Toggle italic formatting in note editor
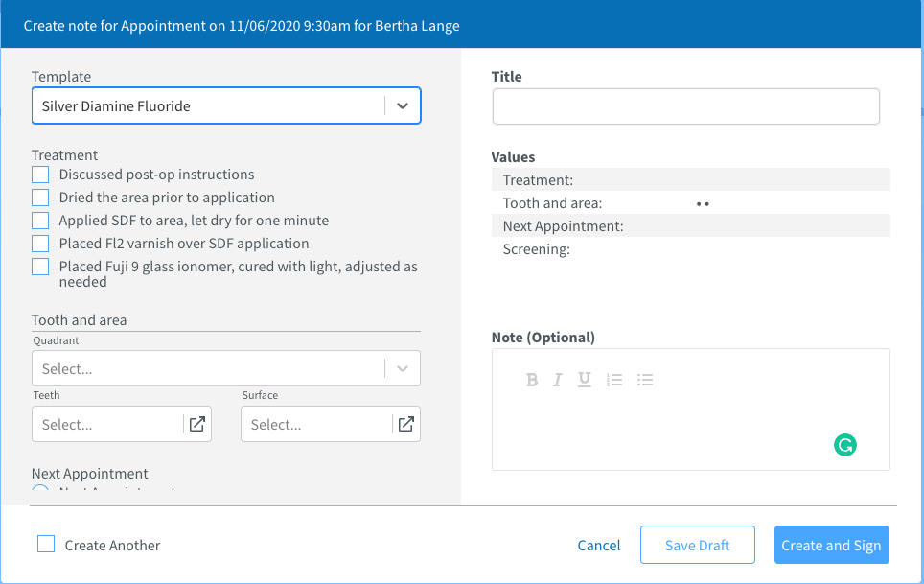Screen dimensions: 924x584 point(558,380)
